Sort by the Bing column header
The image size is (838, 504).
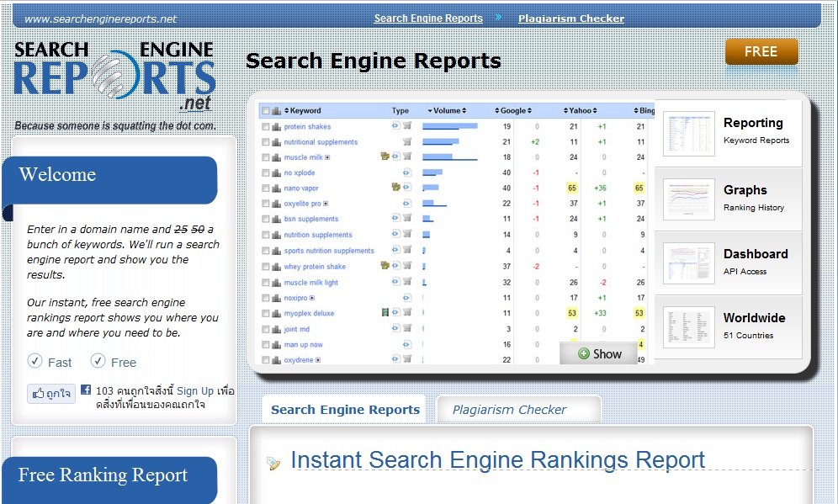[644, 110]
